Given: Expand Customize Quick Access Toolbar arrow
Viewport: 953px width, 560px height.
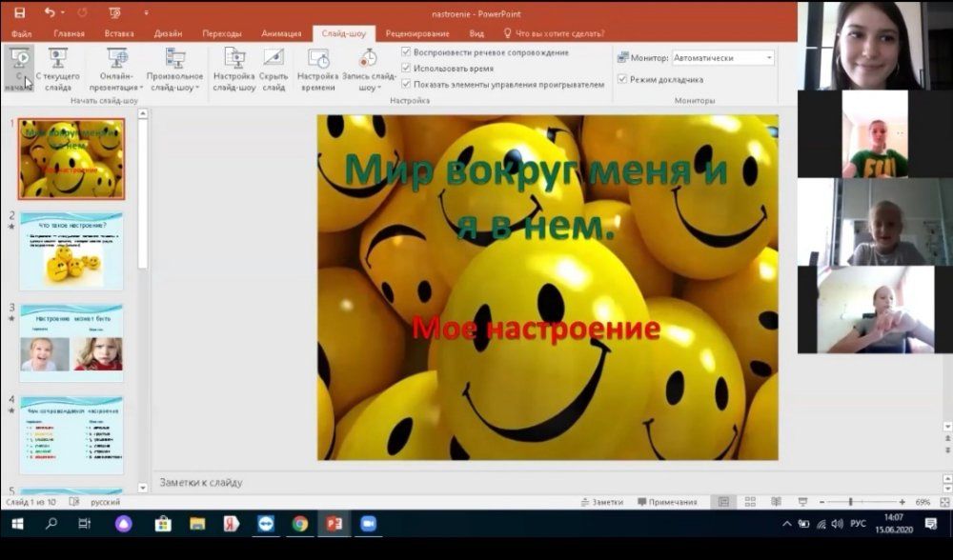Looking at the screenshot, I should point(146,12).
